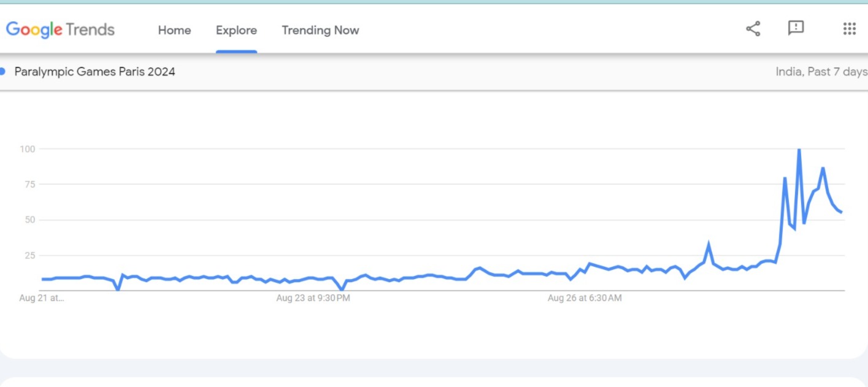Screen dimensions: 868x387
Task: Open the send feedback icon
Action: pos(796,28)
